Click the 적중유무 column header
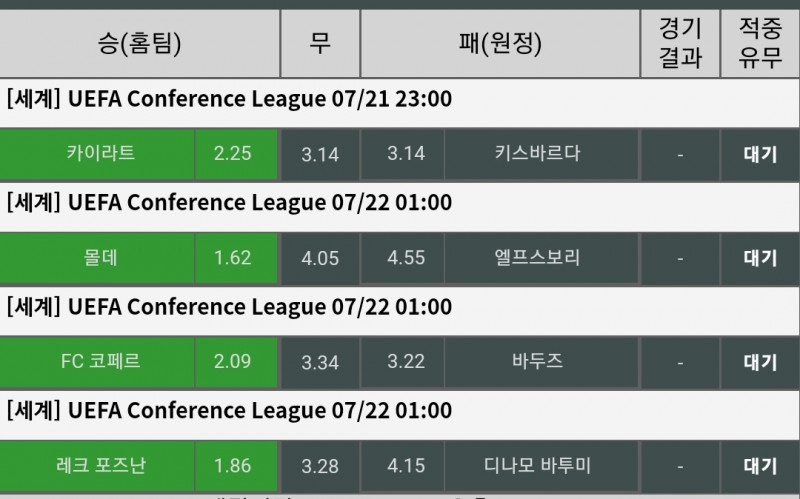Viewport: 800px width, 499px height. pos(760,43)
